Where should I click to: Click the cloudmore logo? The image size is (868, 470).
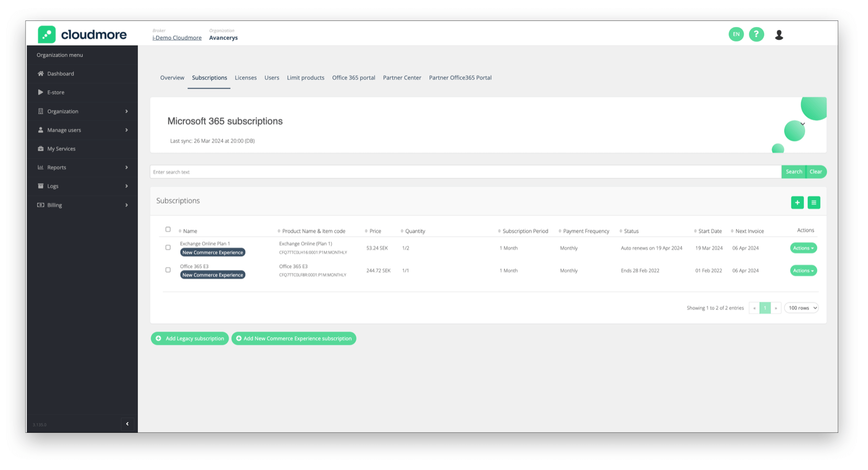pyautogui.click(x=82, y=35)
